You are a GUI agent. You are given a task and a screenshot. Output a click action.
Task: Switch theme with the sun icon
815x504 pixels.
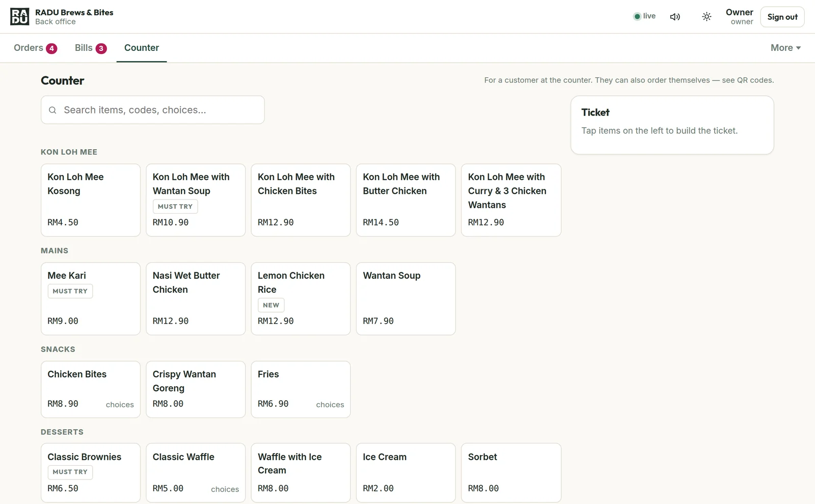coord(707,17)
